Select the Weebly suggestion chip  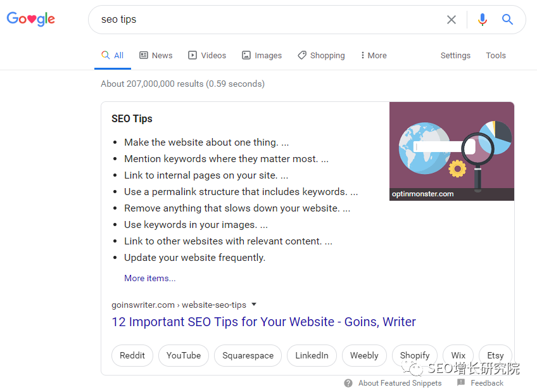364,355
